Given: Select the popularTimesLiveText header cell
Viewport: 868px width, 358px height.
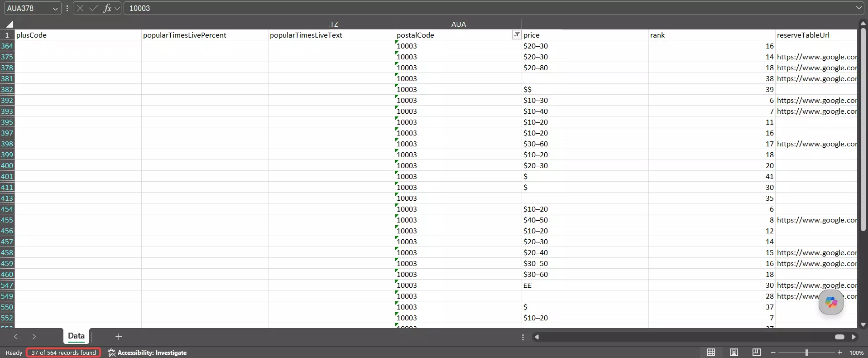Looking at the screenshot, I should [x=331, y=35].
